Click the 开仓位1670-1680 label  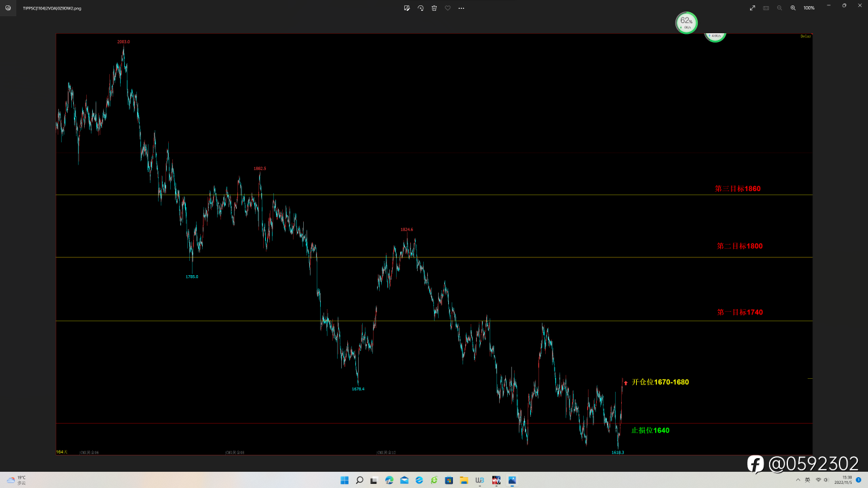pos(660,382)
